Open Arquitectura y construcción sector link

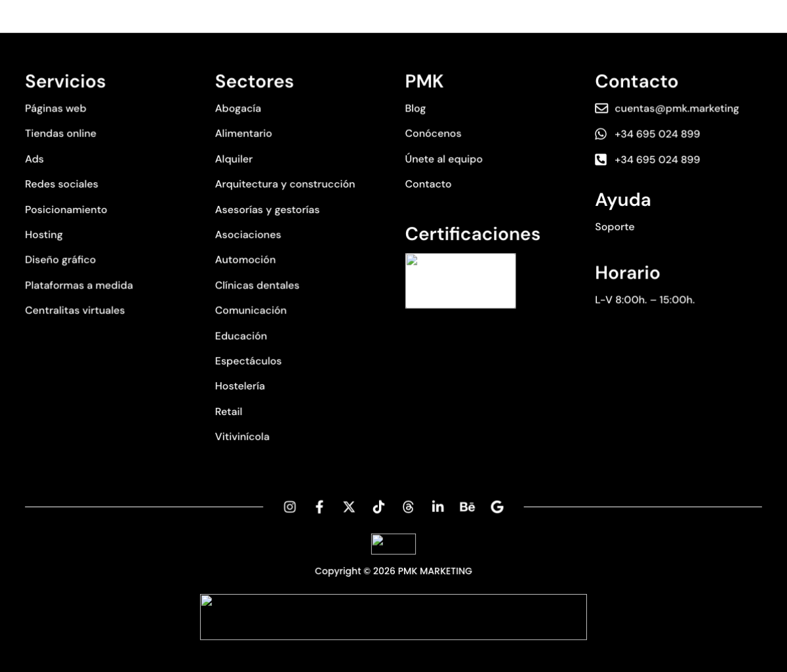coord(285,184)
